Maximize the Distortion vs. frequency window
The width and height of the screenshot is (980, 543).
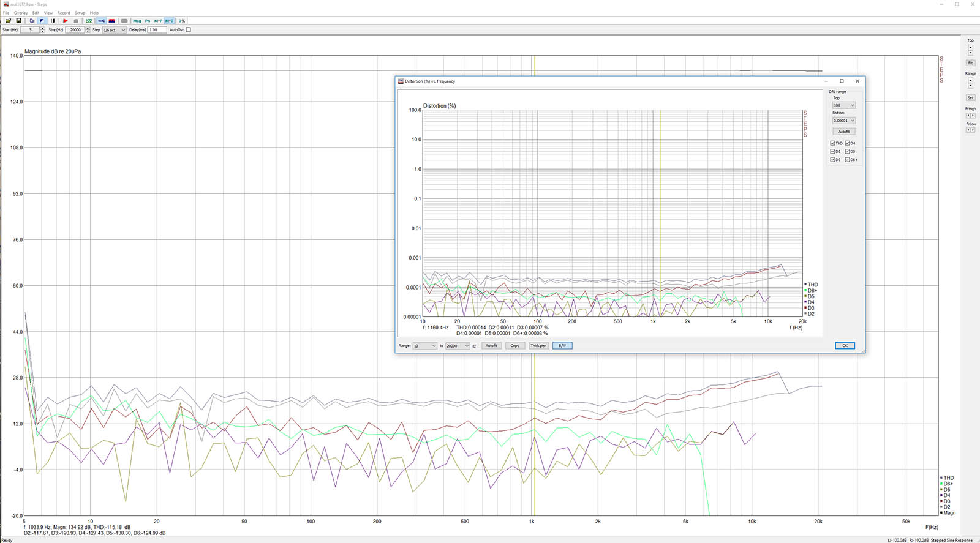coord(842,81)
